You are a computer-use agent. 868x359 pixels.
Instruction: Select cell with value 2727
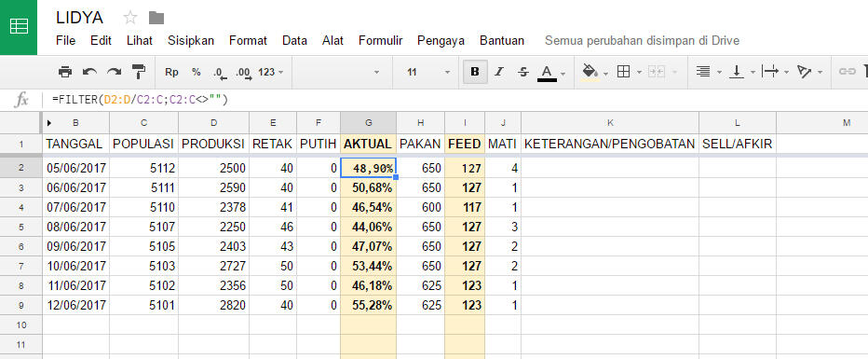[213, 266]
